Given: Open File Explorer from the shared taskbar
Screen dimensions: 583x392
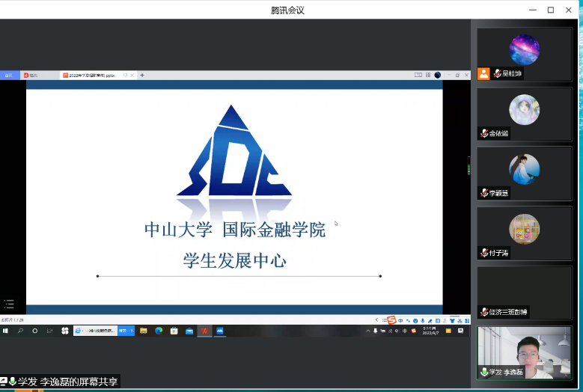Looking at the screenshot, I should 144,331.
